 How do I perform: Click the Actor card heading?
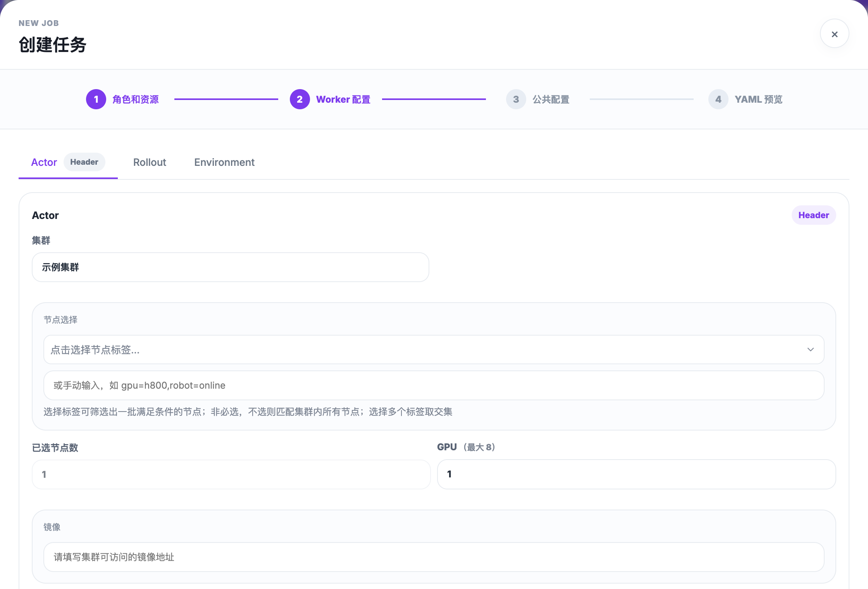[x=45, y=215]
